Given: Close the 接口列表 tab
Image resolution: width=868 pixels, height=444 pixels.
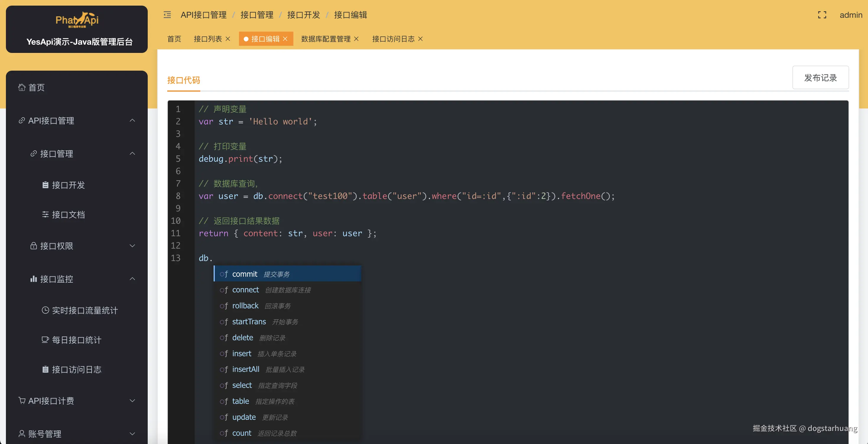Looking at the screenshot, I should [x=228, y=39].
